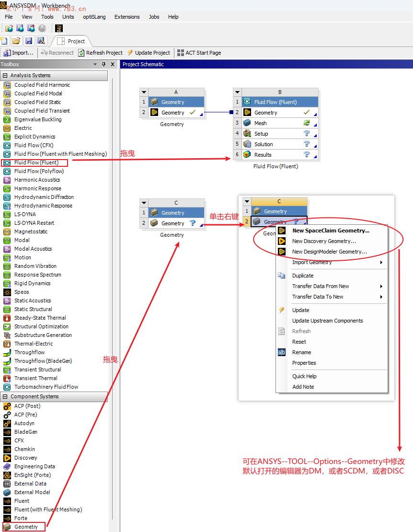Click the Save project icon
Image resolution: width=413 pixels, height=532 pixels.
click(28, 40)
